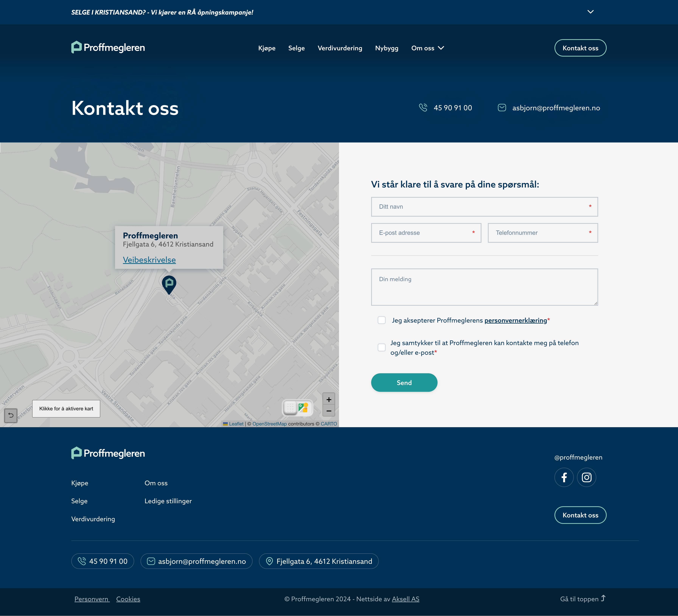The height and width of the screenshot is (616, 678).
Task: Go to Selge in the header navigation
Action: click(x=296, y=48)
